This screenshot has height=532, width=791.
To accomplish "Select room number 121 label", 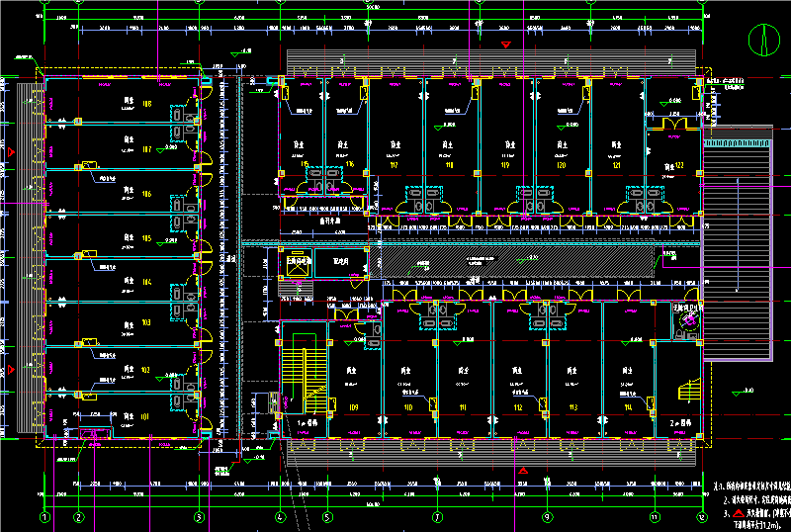I will [x=616, y=165].
